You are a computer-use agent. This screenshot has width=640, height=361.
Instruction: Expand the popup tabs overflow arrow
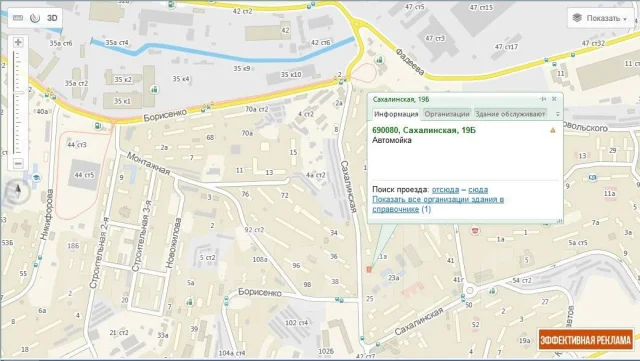pos(557,114)
